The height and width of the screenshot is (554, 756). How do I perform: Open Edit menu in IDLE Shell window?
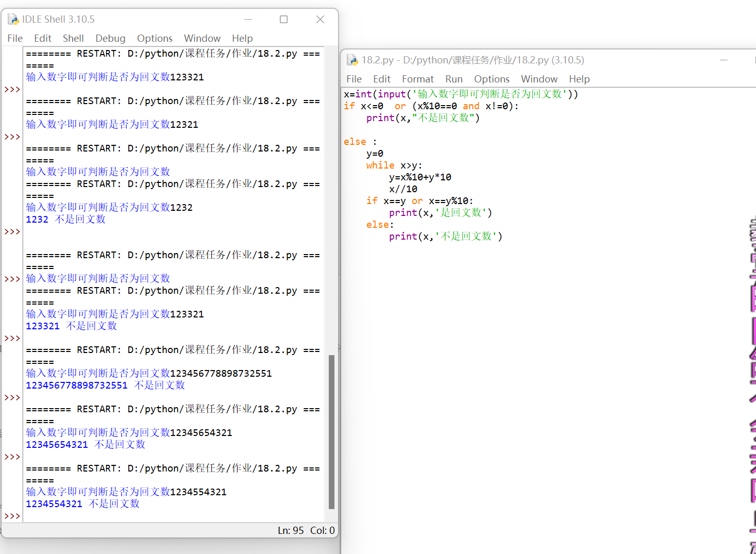pos(43,38)
